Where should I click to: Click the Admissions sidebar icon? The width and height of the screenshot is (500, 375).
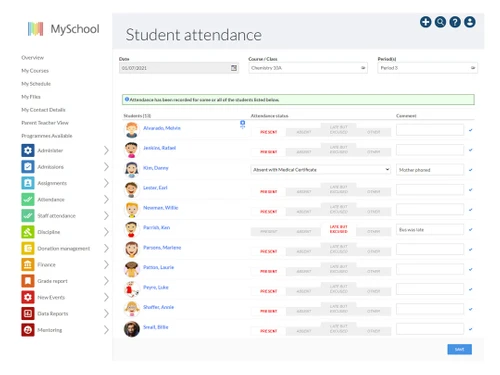tap(28, 167)
